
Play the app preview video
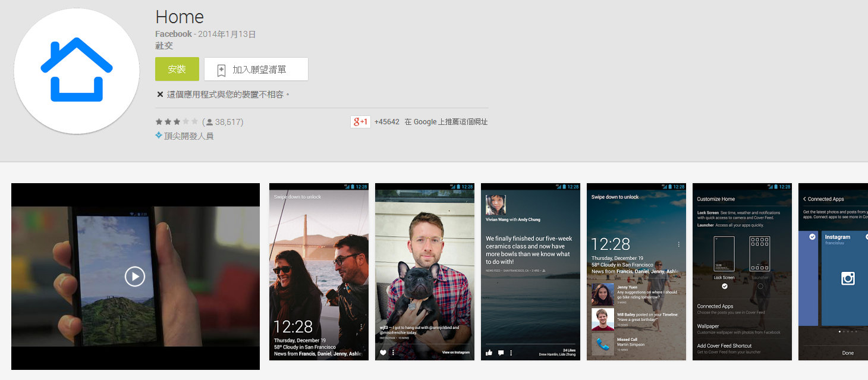135,276
